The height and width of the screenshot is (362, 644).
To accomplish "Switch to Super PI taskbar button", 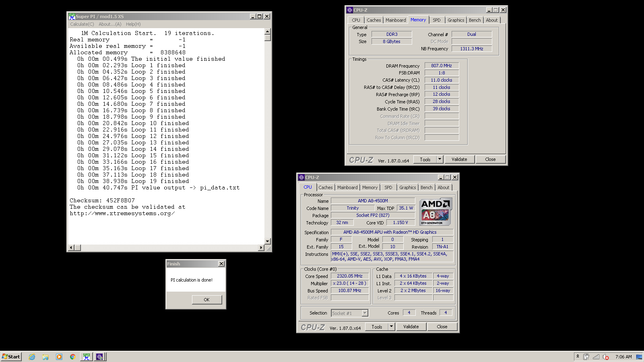I will pyautogui.click(x=87, y=357).
